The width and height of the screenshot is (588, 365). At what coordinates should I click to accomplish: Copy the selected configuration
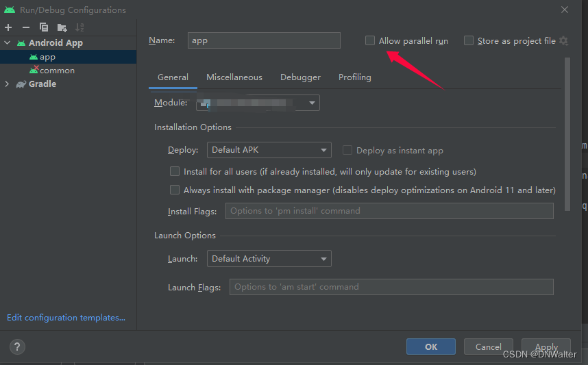point(44,27)
